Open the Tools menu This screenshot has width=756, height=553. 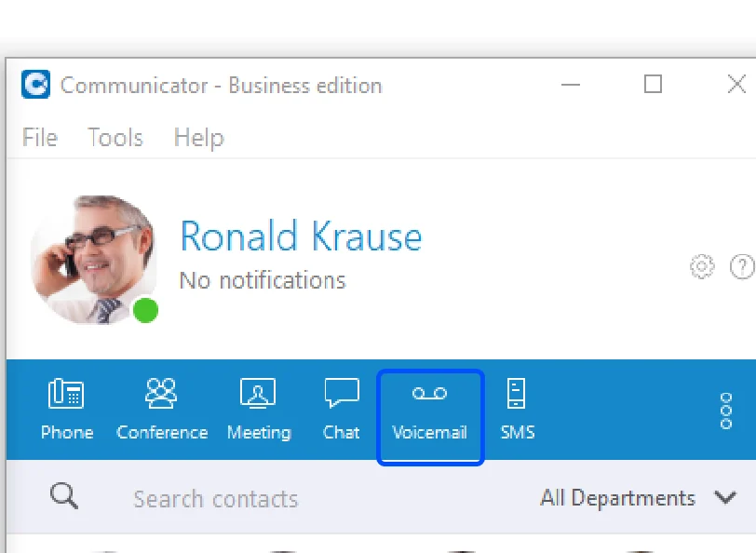(115, 138)
